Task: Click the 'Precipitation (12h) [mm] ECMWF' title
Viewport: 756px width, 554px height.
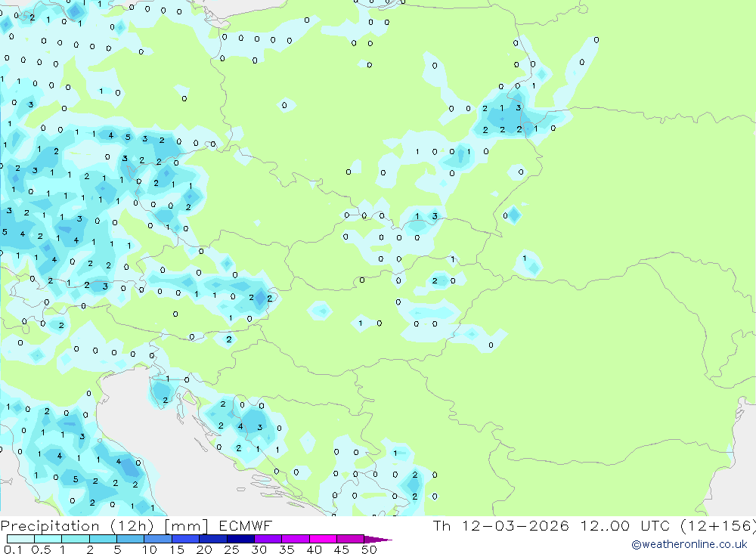Action: tap(136, 526)
